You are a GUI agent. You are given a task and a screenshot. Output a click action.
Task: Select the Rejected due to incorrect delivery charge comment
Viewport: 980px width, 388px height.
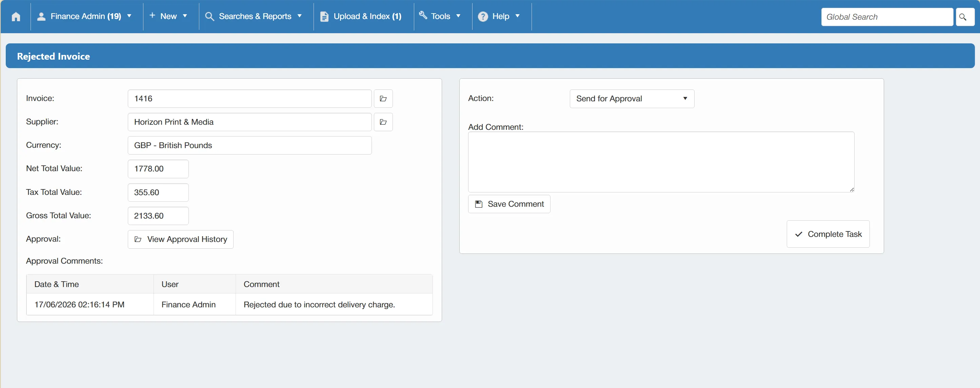coord(334,304)
